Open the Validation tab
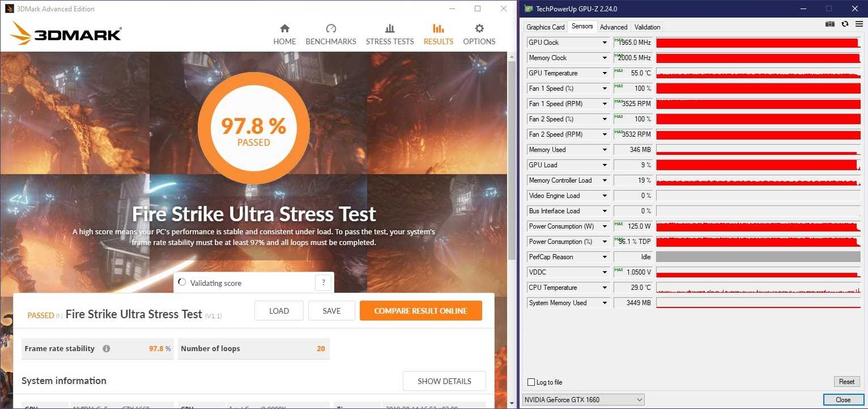 point(647,27)
